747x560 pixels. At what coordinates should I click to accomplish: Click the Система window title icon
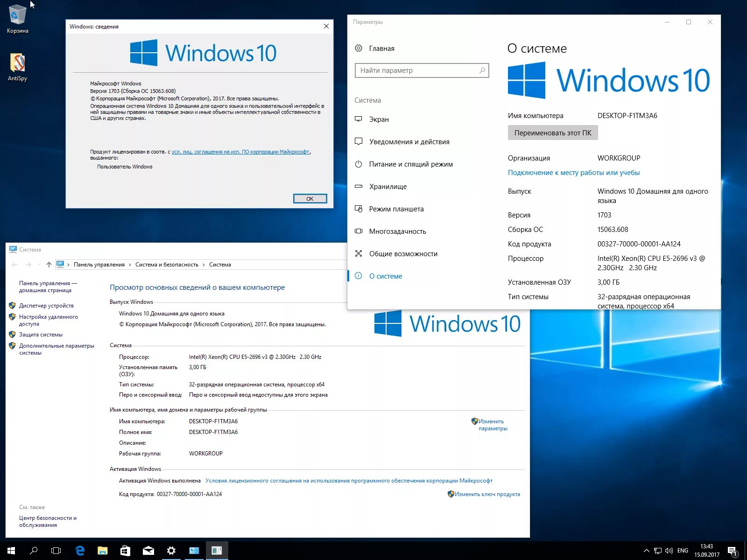[x=13, y=249]
